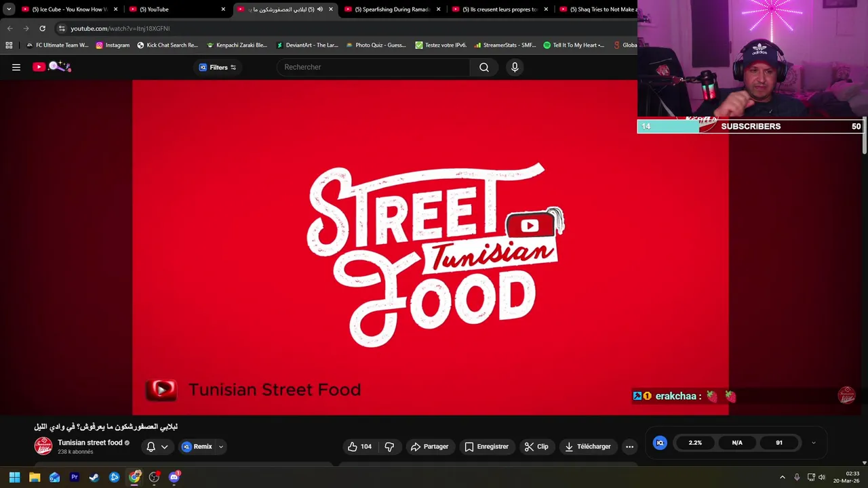Select the N/A stat pill

click(x=737, y=443)
